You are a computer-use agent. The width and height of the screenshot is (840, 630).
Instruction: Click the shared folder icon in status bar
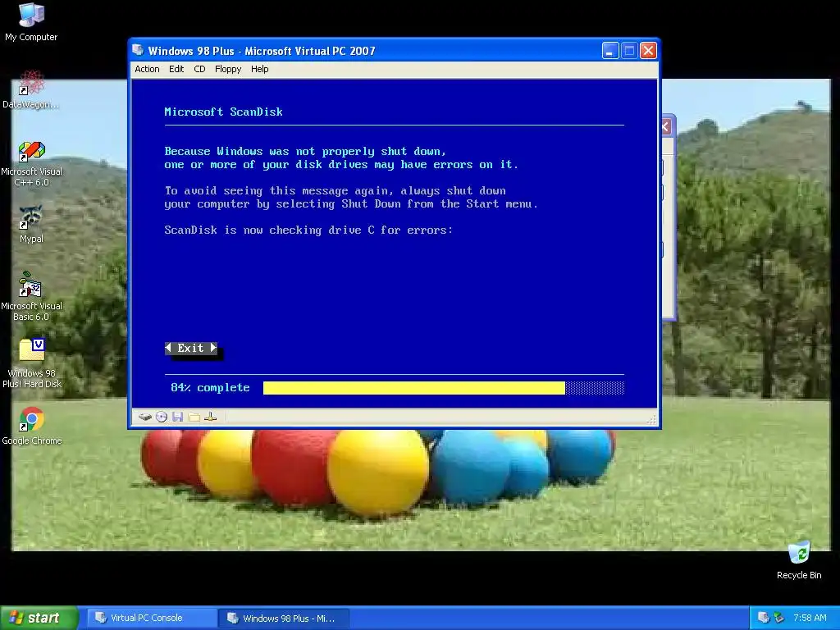click(x=194, y=417)
